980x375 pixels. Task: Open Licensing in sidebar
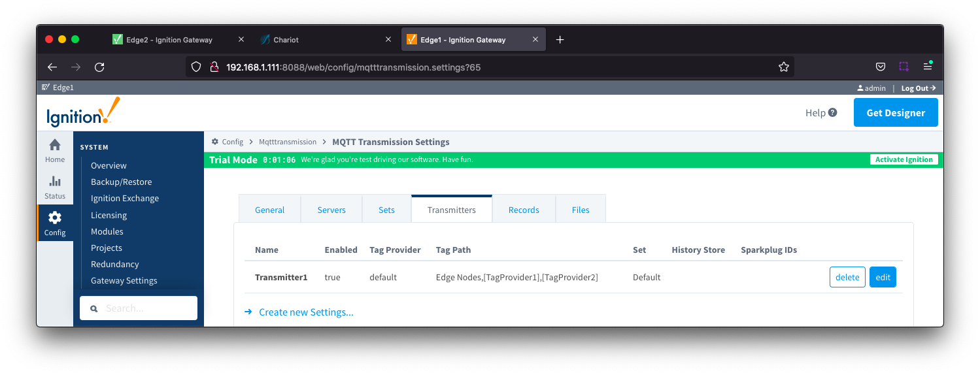109,215
